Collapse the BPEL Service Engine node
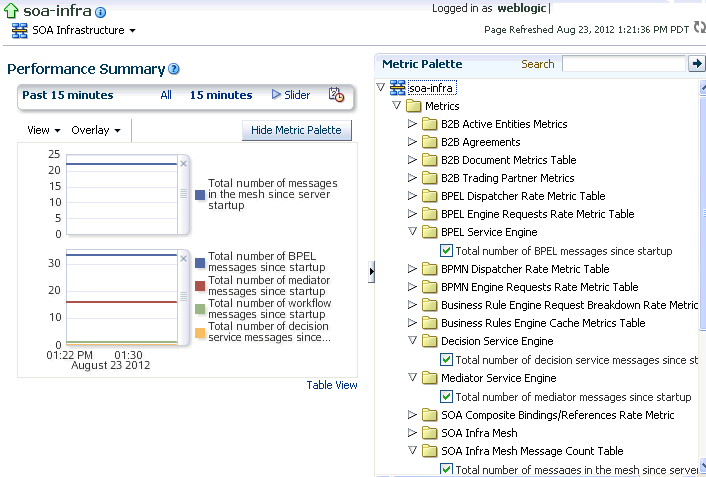Screen dimensions: 706x477 pyautogui.click(x=412, y=231)
